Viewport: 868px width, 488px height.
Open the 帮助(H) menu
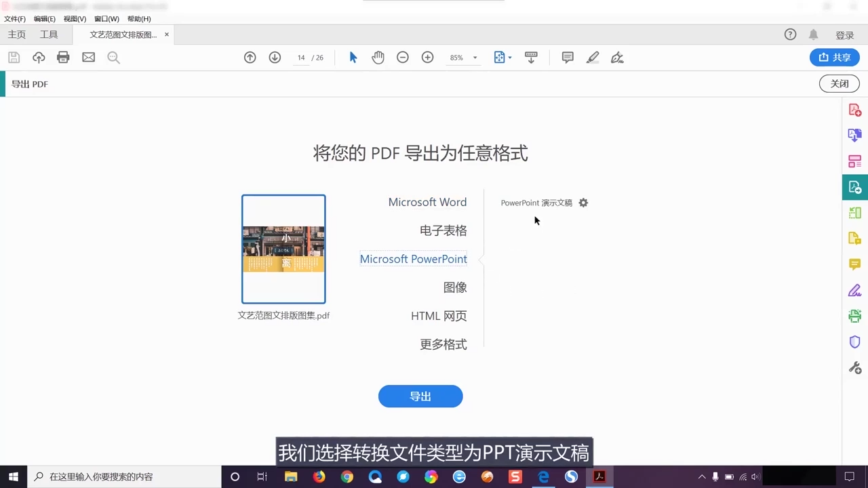(x=139, y=19)
